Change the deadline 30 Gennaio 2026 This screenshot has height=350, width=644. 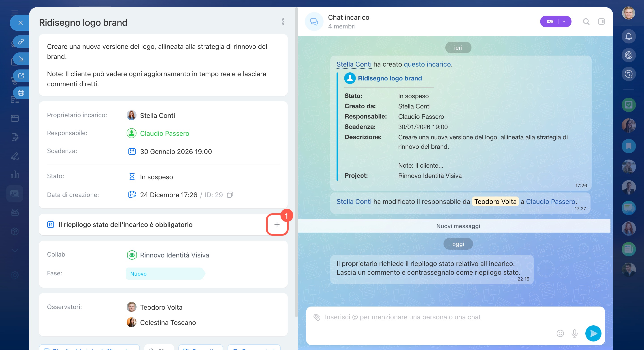click(x=176, y=151)
